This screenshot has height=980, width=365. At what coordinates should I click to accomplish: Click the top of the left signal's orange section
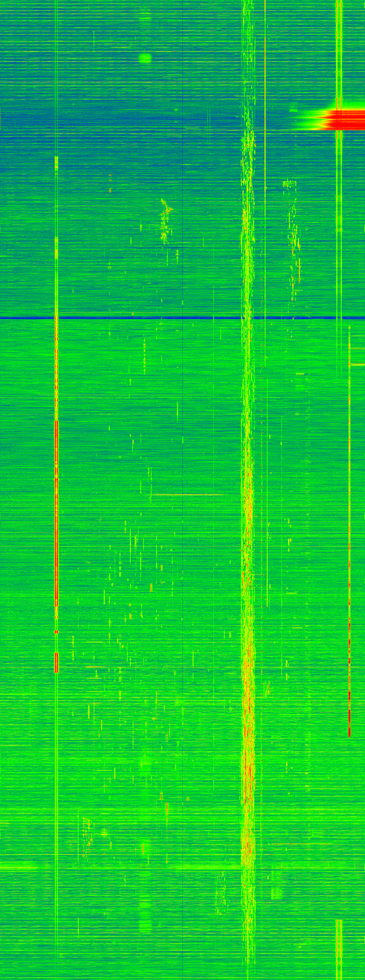coord(56,158)
